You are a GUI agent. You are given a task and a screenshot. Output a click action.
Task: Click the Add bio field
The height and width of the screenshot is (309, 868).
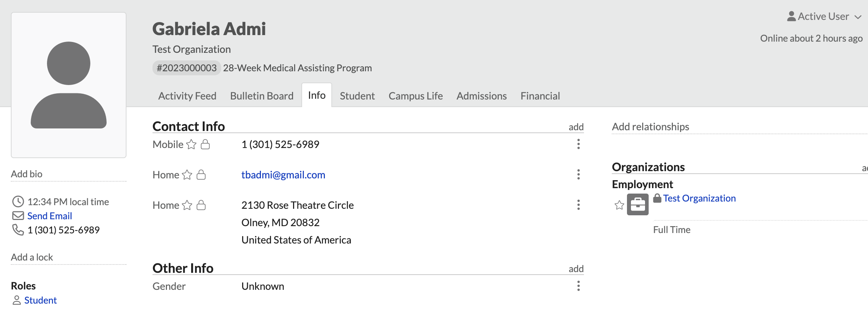[x=27, y=174]
